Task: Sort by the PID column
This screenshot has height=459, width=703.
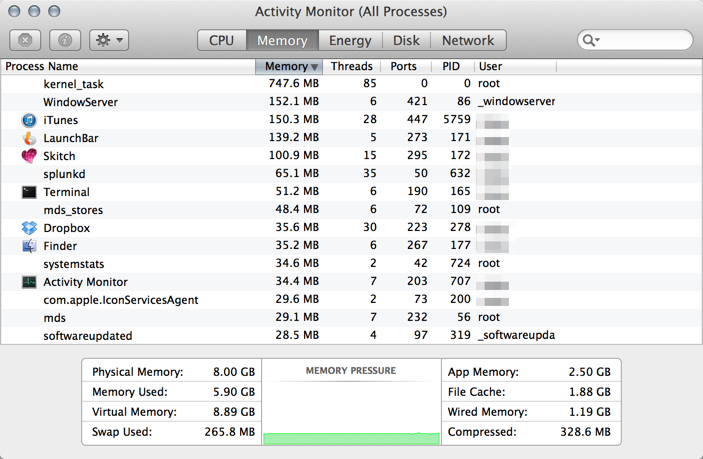Action: (x=452, y=66)
